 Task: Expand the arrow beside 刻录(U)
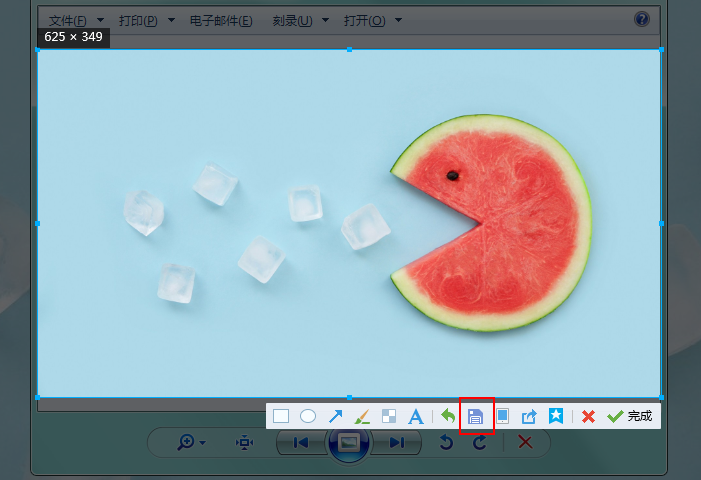[325, 20]
